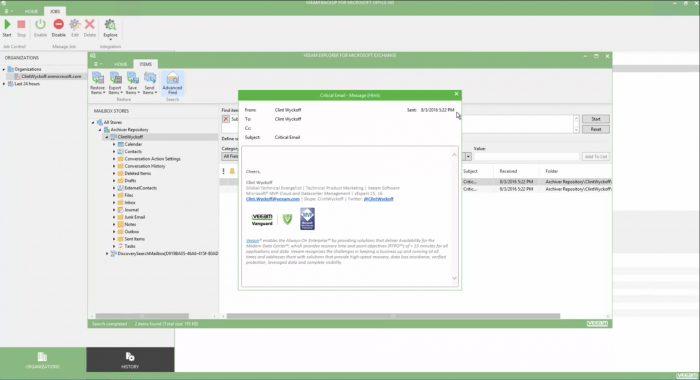The width and height of the screenshot is (700, 380).
Task: Open the @ClintWyckoff Twitter link
Action: (x=379, y=199)
